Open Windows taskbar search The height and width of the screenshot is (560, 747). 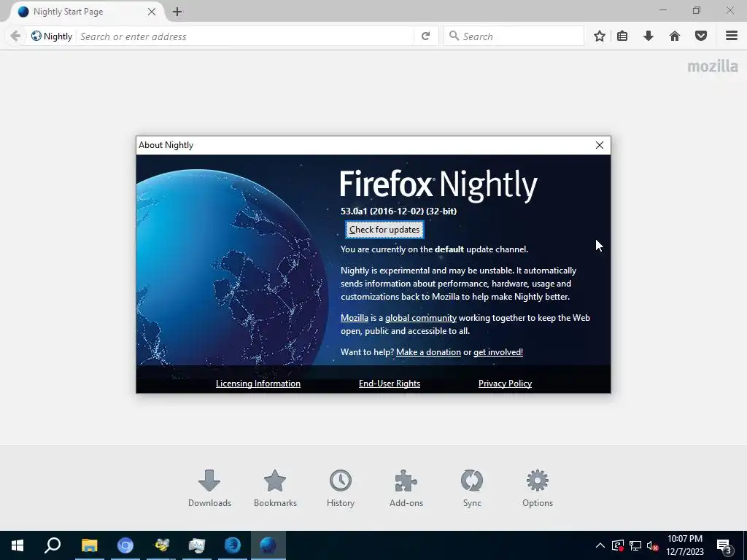[53, 545]
